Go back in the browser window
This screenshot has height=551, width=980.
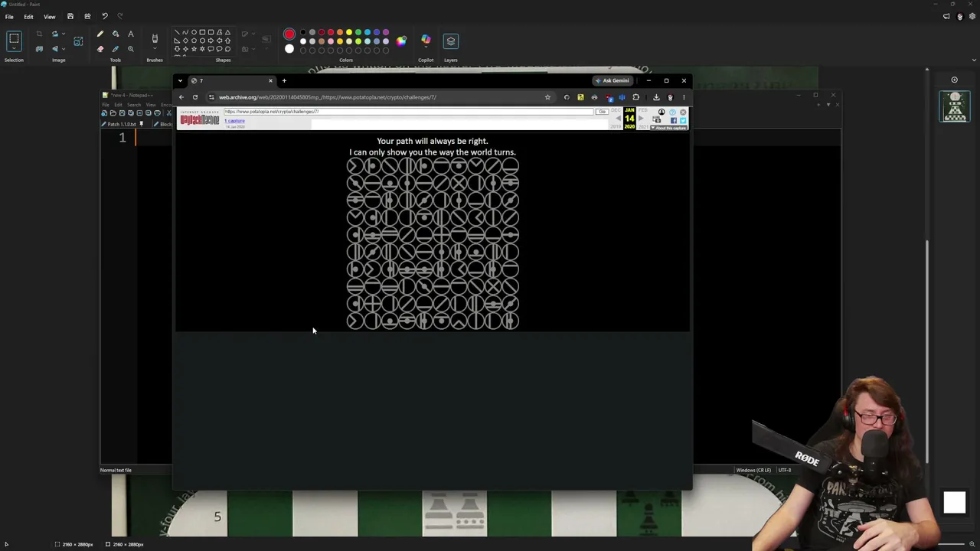click(x=181, y=97)
